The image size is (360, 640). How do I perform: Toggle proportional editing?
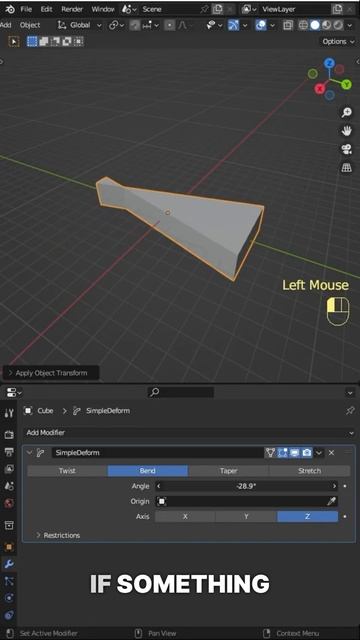click(169, 25)
